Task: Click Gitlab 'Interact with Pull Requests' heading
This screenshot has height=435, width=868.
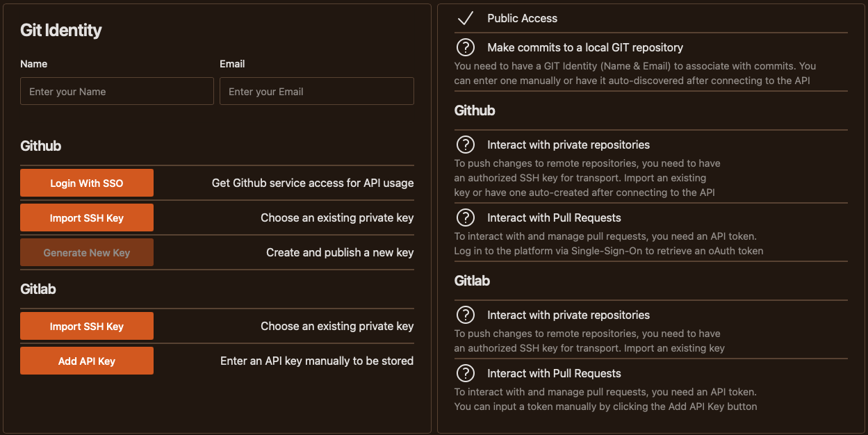Action: coord(554,373)
